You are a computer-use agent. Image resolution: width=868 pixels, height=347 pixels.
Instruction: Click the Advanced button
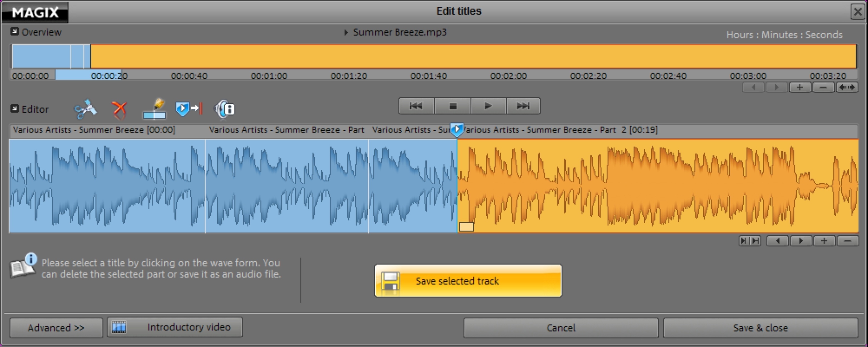pos(56,327)
